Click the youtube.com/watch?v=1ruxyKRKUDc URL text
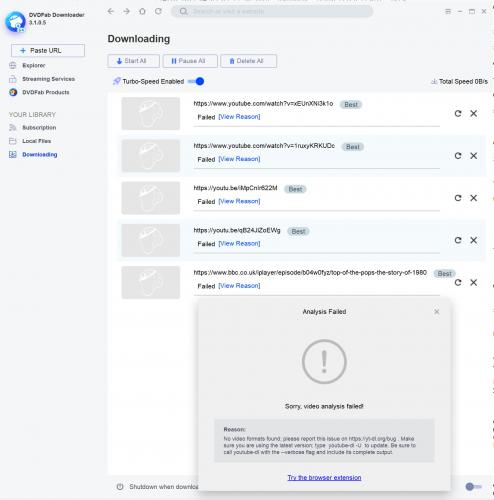Viewport: 494px width, 500px height. [264, 146]
